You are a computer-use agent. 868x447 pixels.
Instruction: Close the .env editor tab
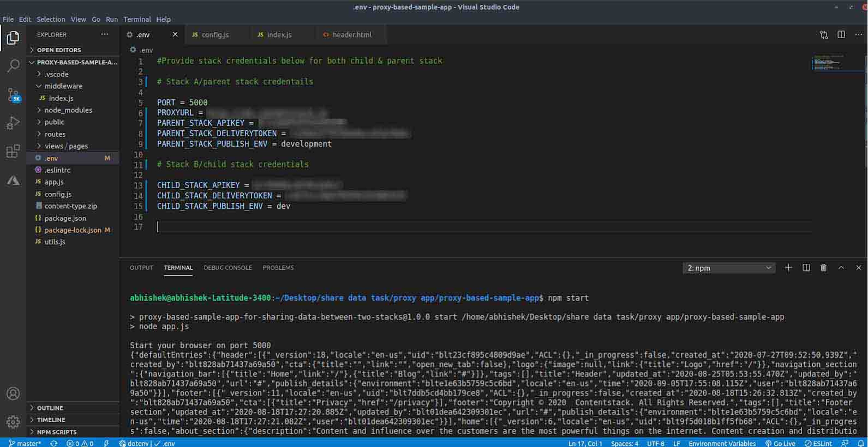tap(175, 34)
